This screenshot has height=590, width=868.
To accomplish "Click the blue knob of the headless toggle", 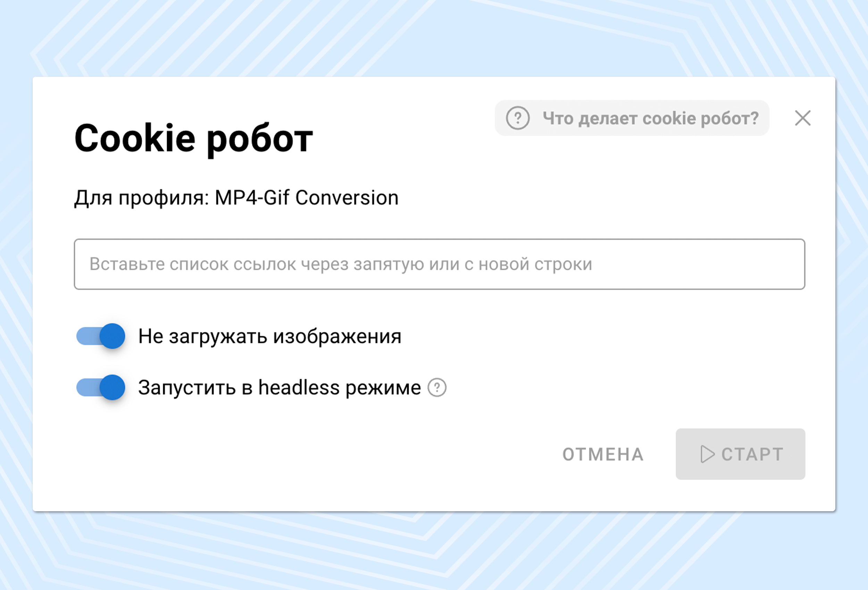I will click(112, 387).
